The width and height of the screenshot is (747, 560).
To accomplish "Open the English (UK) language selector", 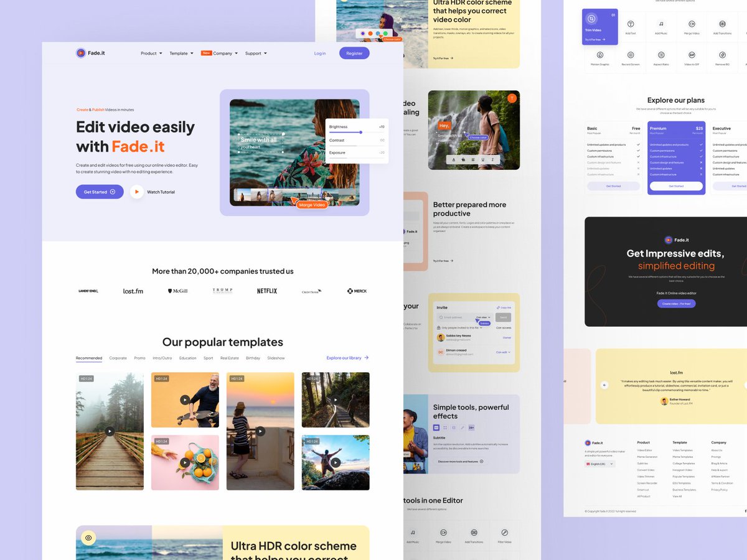I will (x=600, y=464).
